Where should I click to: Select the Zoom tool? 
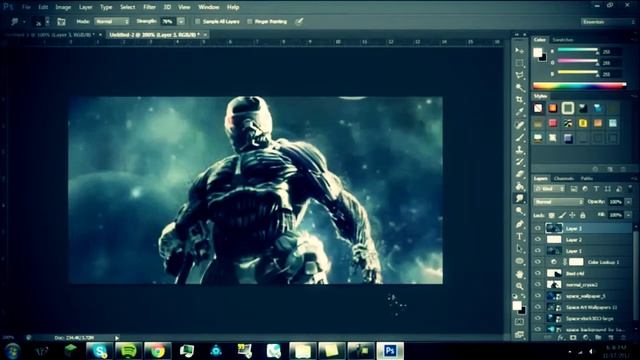coord(519,286)
